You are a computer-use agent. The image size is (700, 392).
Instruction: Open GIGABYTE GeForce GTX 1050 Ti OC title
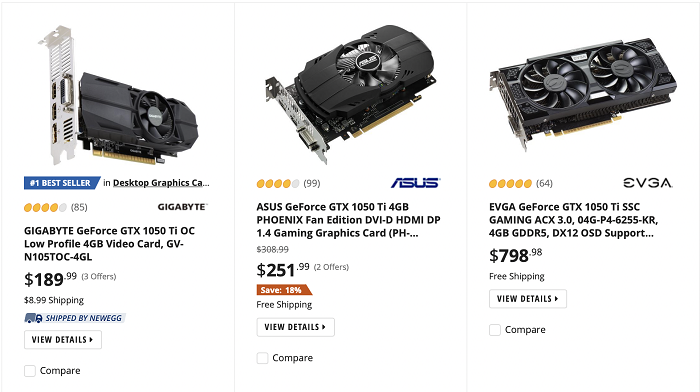[109, 244]
